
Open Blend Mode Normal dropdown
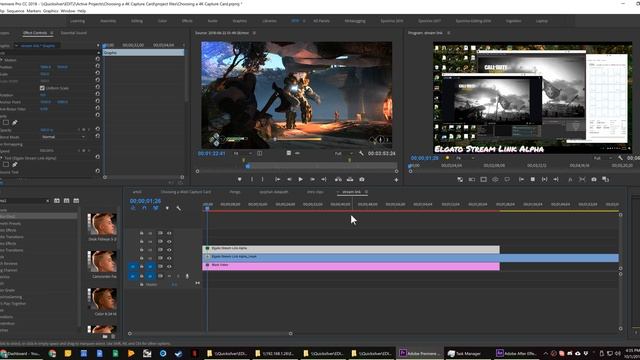(x=63, y=137)
